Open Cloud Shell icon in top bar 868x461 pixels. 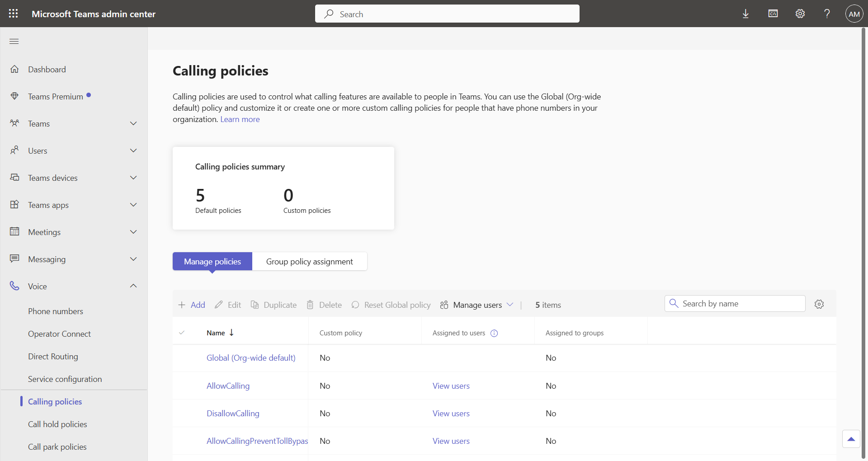773,14
